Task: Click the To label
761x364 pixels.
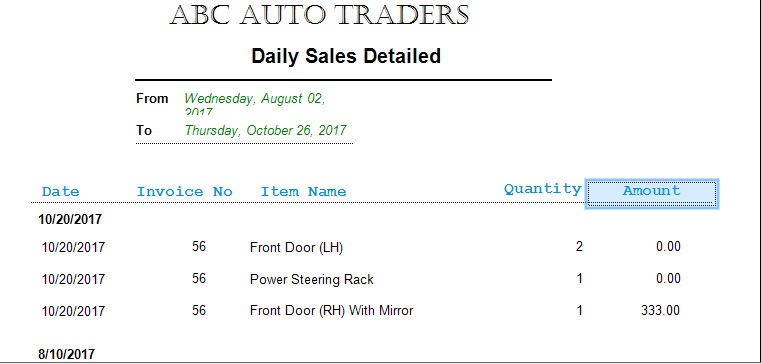Action: pos(144,131)
